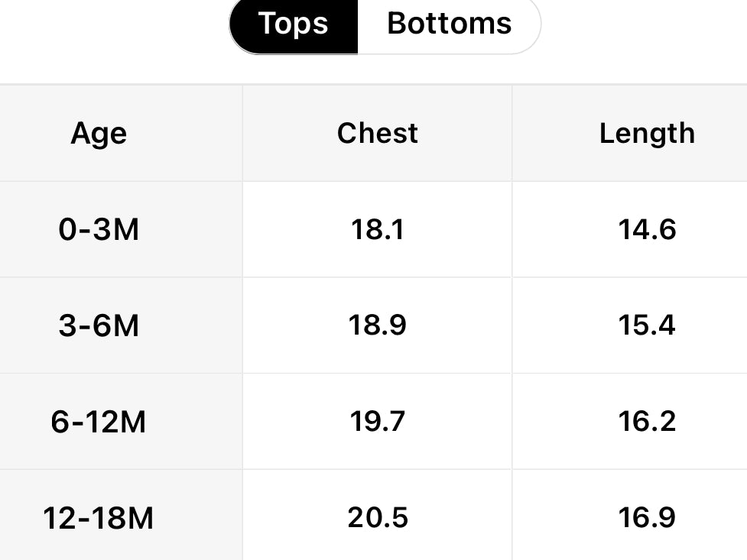The image size is (747, 560).
Task: Click the Length column header
Action: point(647,134)
